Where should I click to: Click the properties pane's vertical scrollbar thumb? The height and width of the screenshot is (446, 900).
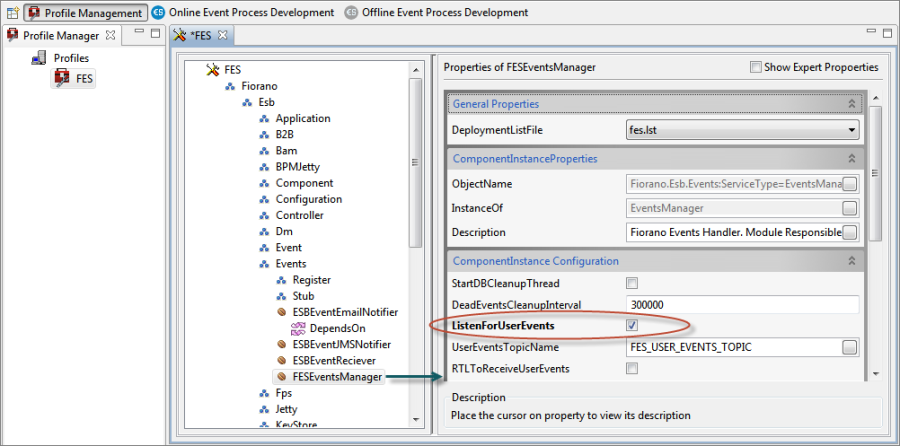pyautogui.click(x=875, y=173)
